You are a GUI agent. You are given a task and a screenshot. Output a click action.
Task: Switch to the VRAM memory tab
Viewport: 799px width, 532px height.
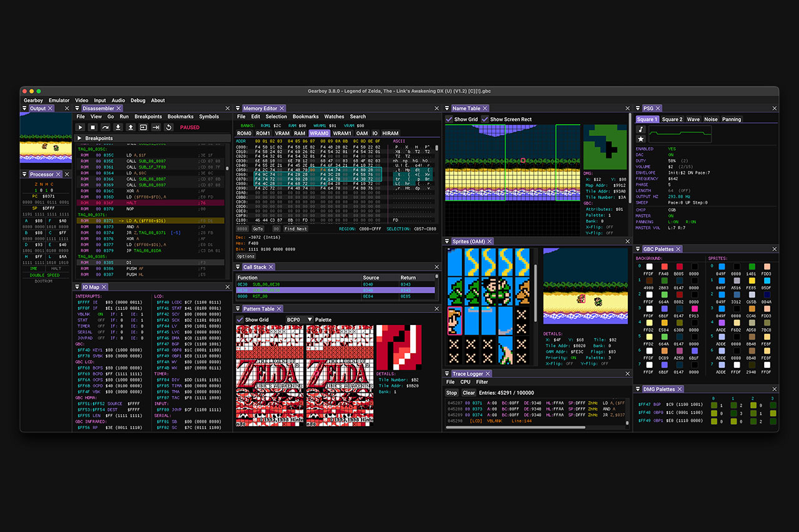coord(282,133)
